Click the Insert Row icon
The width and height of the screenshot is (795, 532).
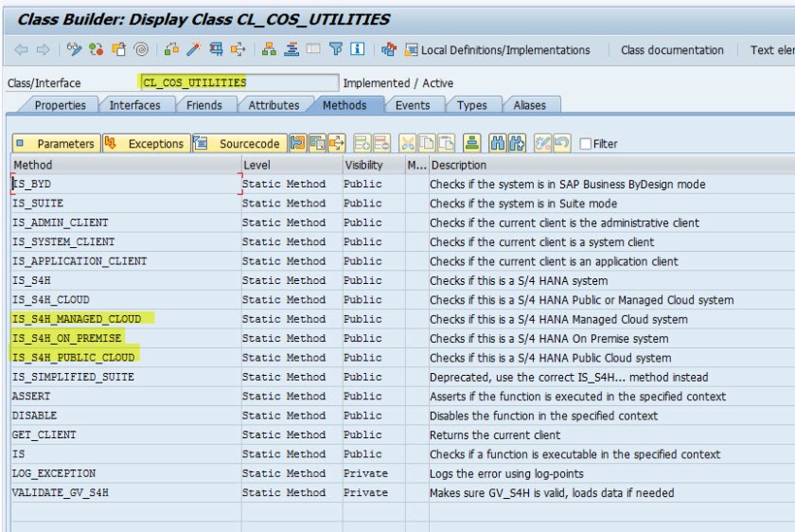[362, 144]
